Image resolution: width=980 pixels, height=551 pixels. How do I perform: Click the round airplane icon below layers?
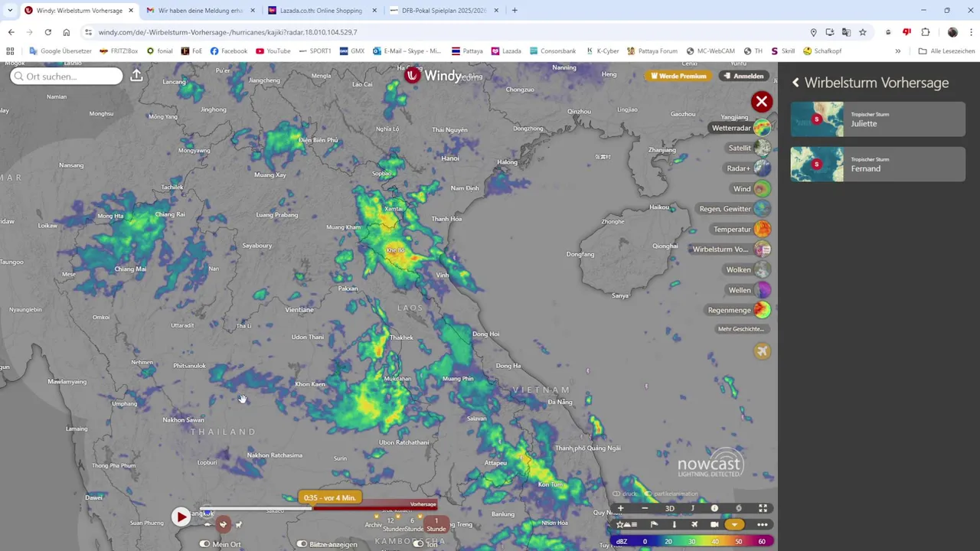762,351
